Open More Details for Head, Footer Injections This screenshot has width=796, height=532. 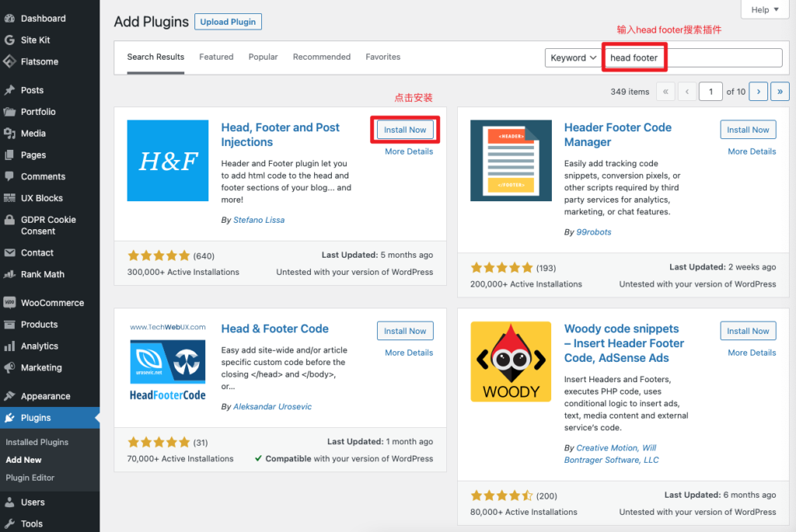(x=409, y=151)
